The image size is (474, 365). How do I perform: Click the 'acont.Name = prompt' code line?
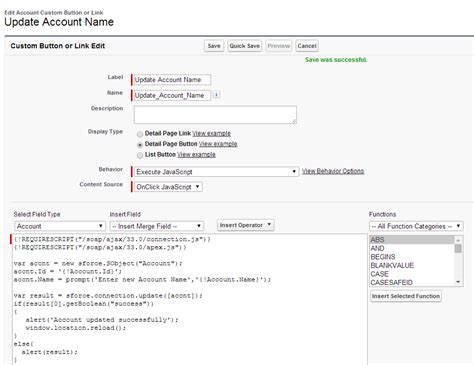tap(142, 279)
